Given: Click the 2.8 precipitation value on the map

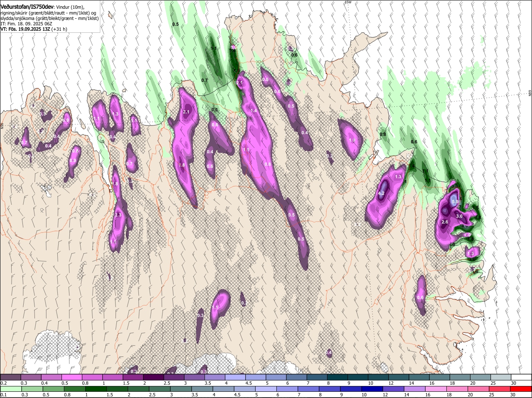Looking at the screenshot, I should point(445,222).
